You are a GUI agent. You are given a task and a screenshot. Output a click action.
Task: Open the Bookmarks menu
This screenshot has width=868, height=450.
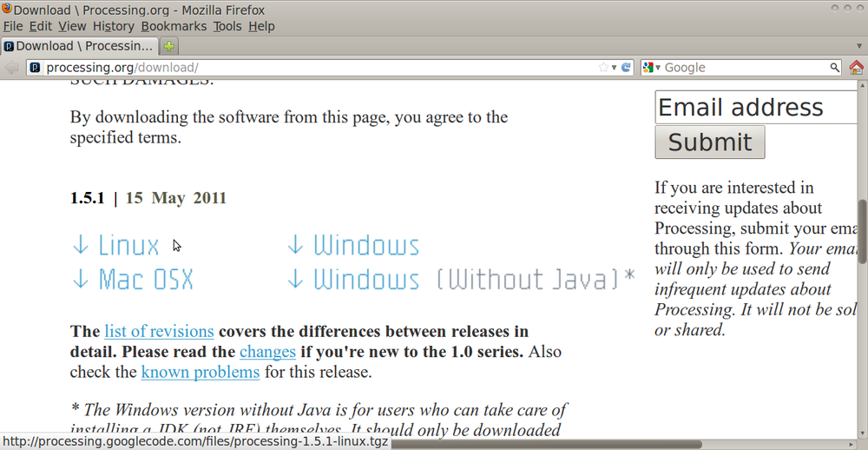[x=174, y=26]
